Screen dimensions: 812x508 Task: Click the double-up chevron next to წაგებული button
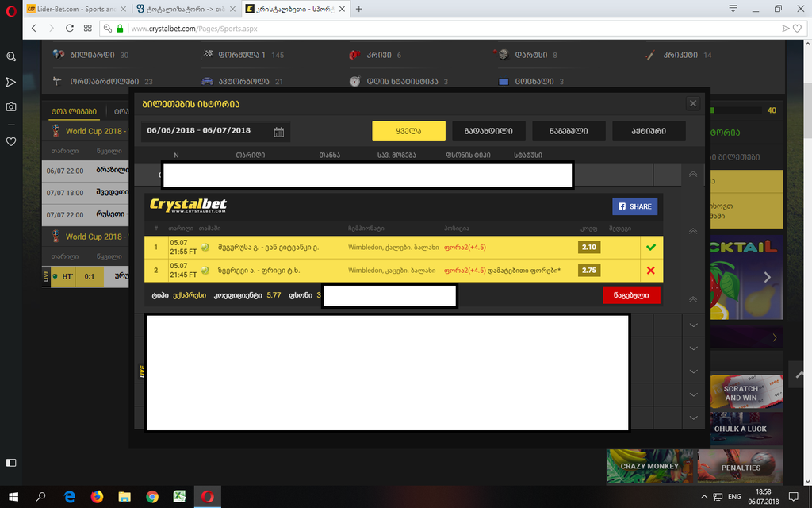tap(693, 299)
